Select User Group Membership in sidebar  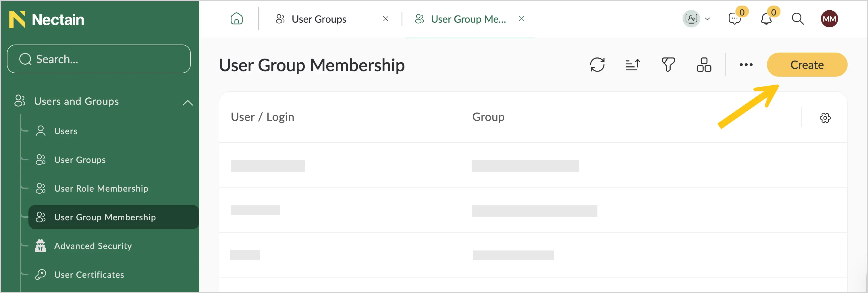point(113,217)
